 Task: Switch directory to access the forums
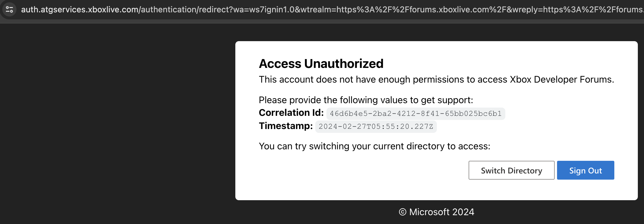tap(511, 170)
